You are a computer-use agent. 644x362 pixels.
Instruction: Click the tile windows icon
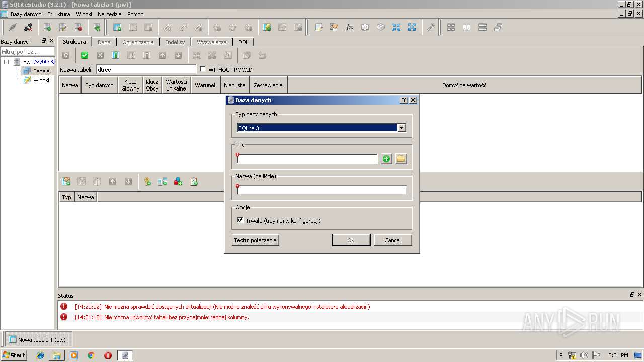(451, 28)
